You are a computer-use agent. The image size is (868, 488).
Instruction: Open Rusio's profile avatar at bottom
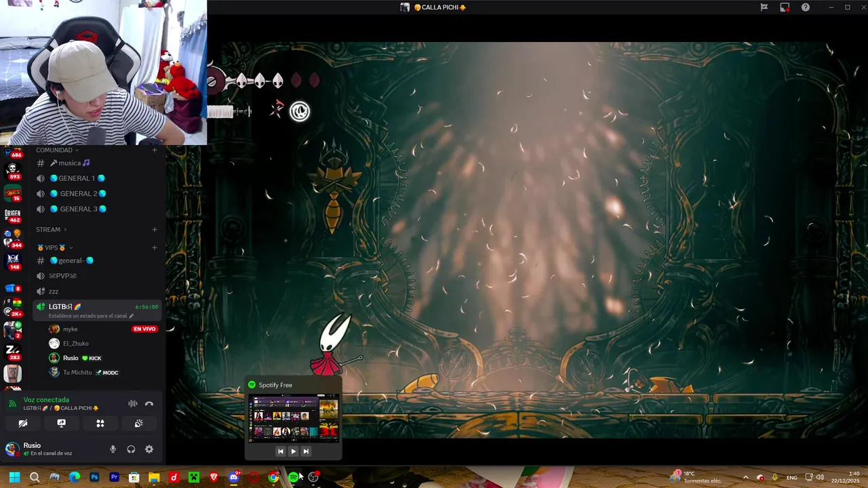[x=12, y=449]
